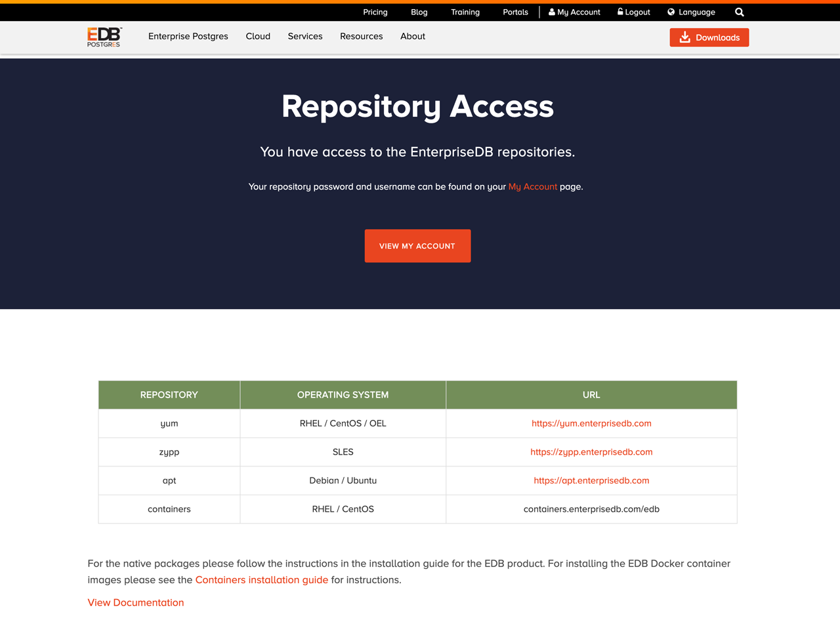
Task: Select the yum repository cell
Action: click(169, 424)
